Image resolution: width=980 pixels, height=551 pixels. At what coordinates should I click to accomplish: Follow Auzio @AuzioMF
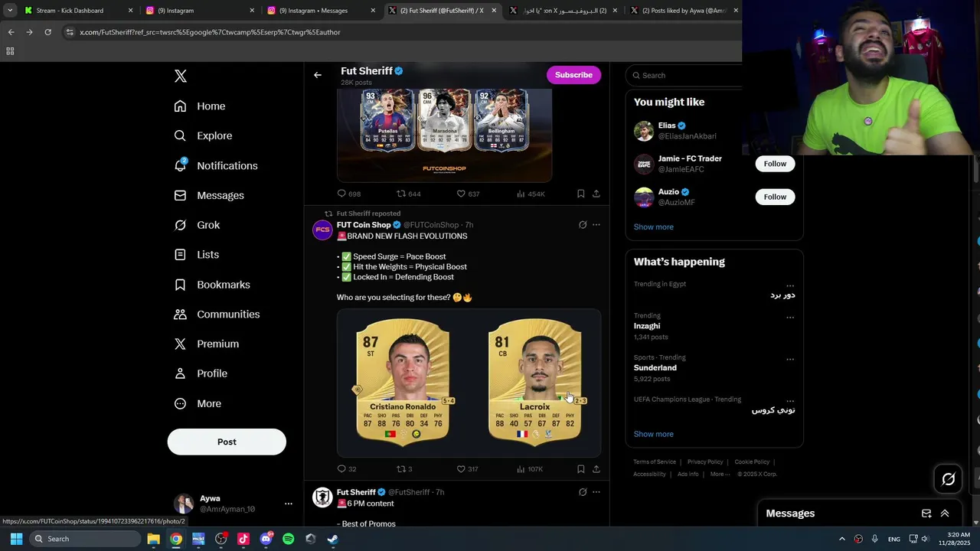(x=775, y=197)
